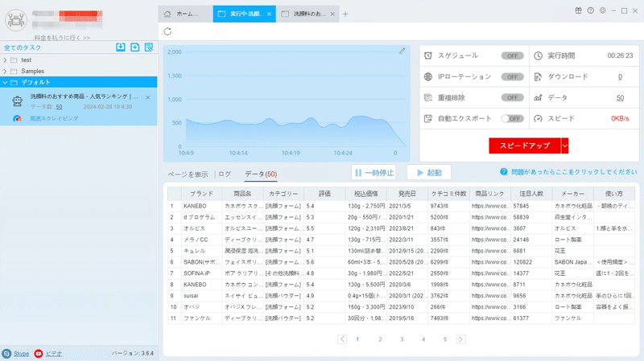The width and height of the screenshot is (644, 361).
Task: Collapse the デフォルト folder
Action: pos(5,83)
